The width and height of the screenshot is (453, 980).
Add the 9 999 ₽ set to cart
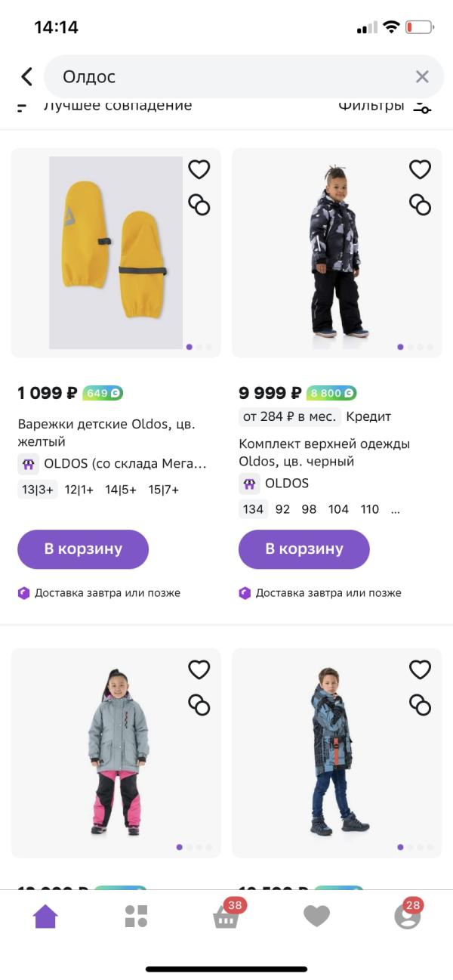click(304, 549)
